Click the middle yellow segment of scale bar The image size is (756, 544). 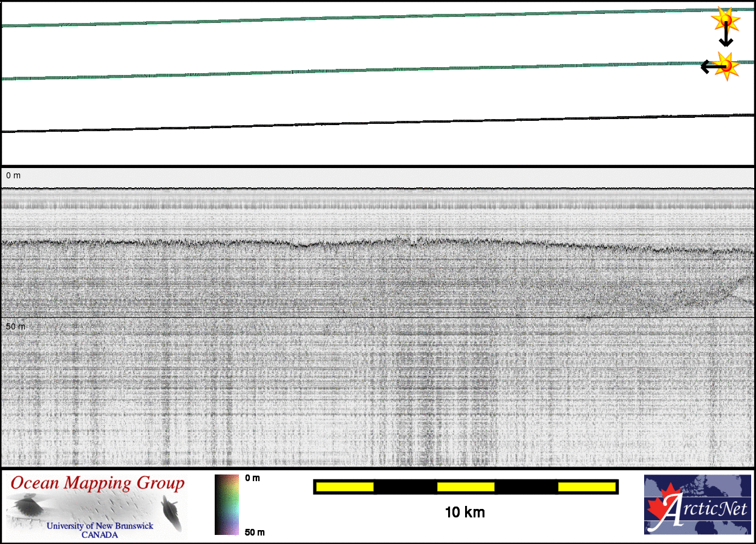pos(466,487)
